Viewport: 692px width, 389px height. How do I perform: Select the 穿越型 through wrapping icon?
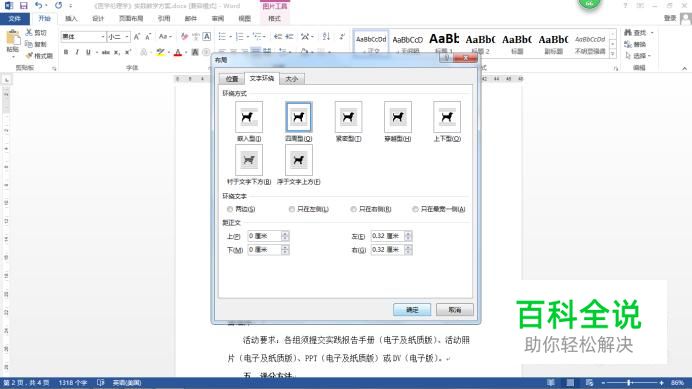pos(398,117)
